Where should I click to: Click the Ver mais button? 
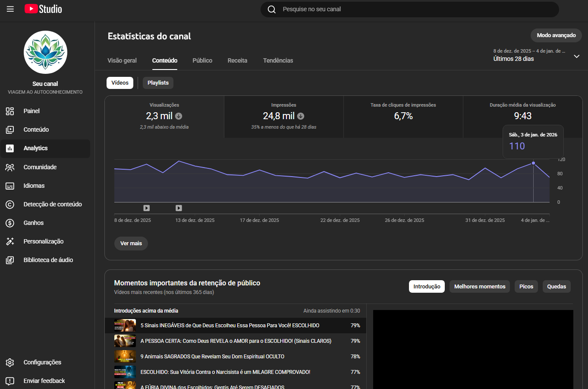click(131, 244)
